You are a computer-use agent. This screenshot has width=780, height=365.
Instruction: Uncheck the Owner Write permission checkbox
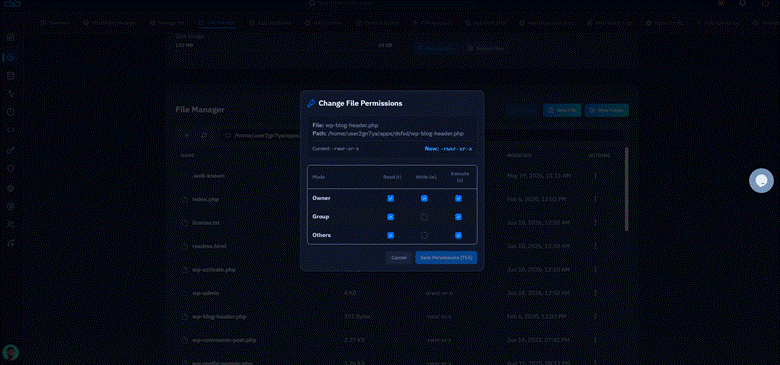click(424, 198)
